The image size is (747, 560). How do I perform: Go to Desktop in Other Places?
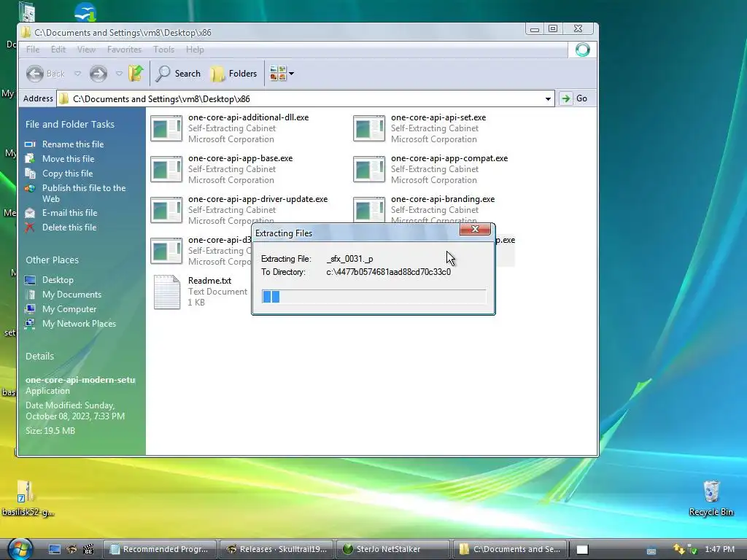(58, 280)
